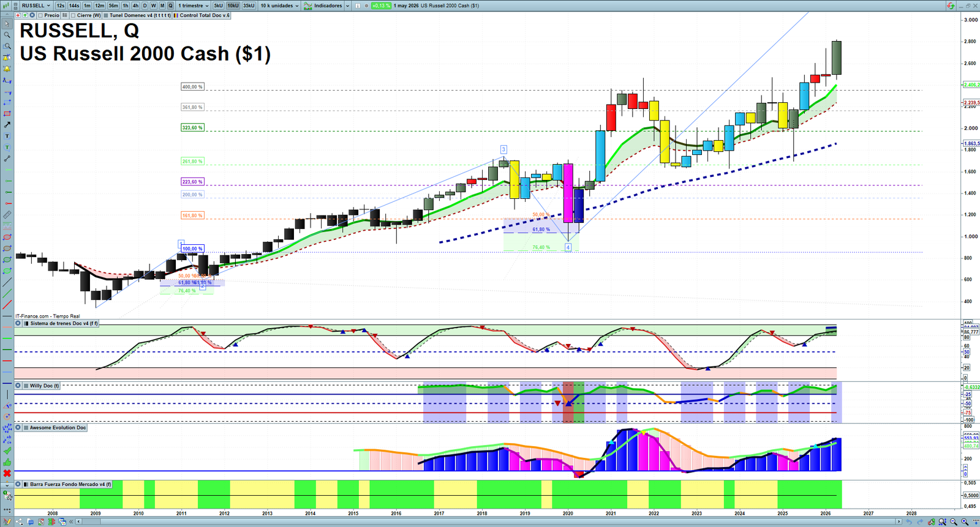Open Tunel Domenec v4 indicator settings

(140, 15)
